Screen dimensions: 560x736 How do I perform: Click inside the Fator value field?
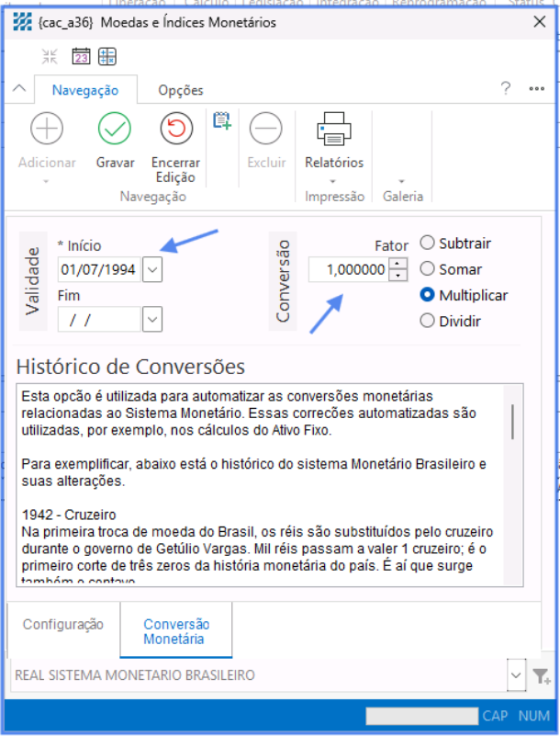pyautogui.click(x=347, y=269)
